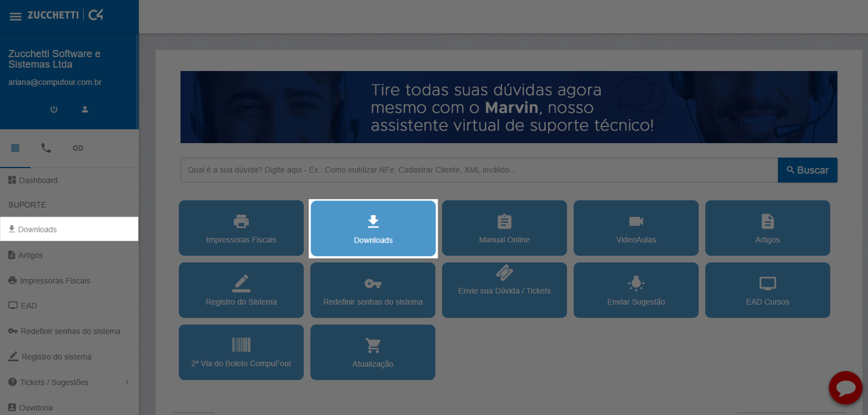Click the power logout icon
Viewport: 868px width, 415px height.
(54, 109)
